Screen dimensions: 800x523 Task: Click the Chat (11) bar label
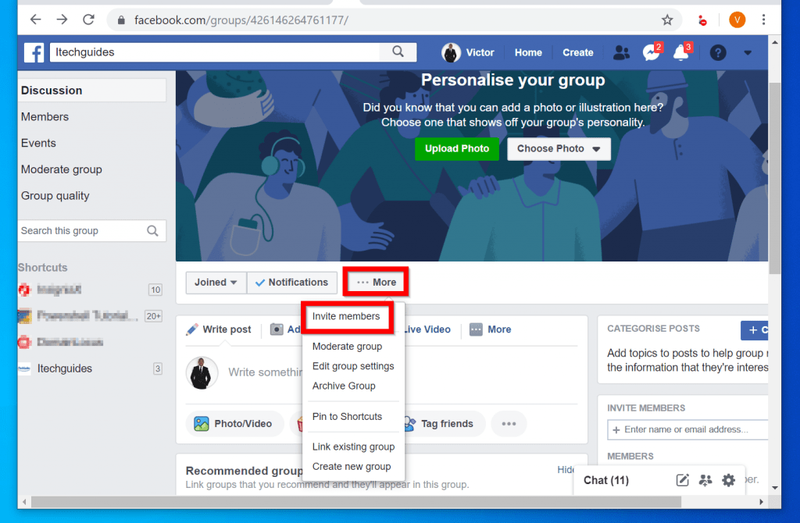606,480
